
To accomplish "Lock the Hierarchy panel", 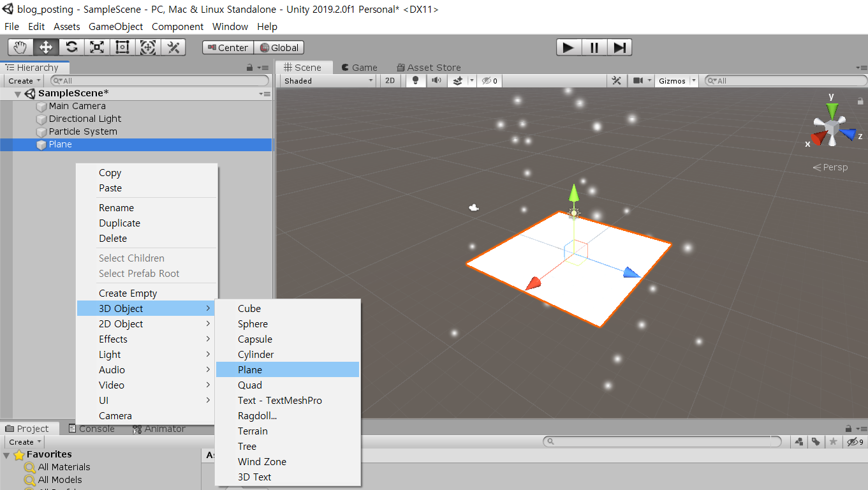I will click(250, 67).
